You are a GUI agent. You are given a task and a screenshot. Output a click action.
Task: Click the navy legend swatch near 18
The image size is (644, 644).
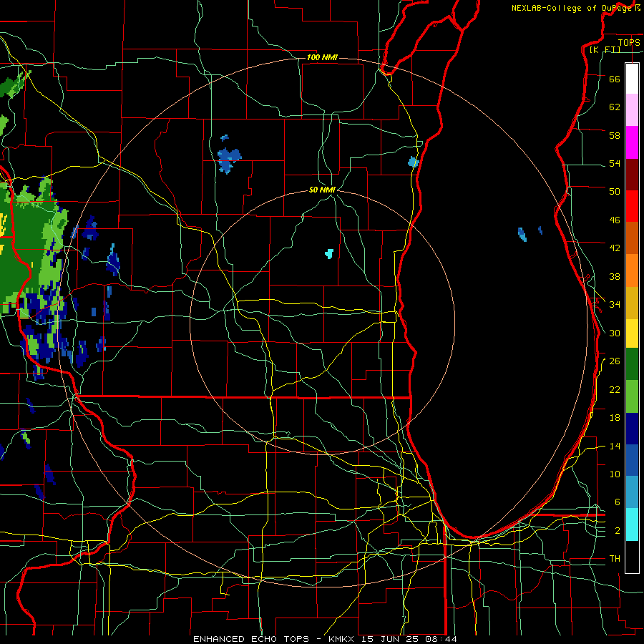632,429
